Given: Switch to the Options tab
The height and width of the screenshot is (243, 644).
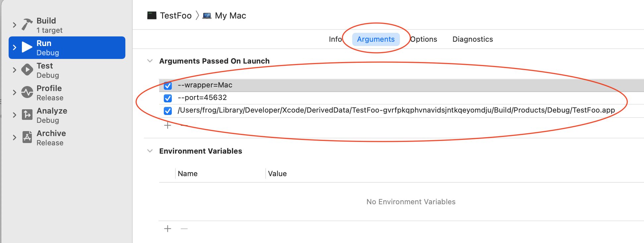Looking at the screenshot, I should (x=424, y=39).
